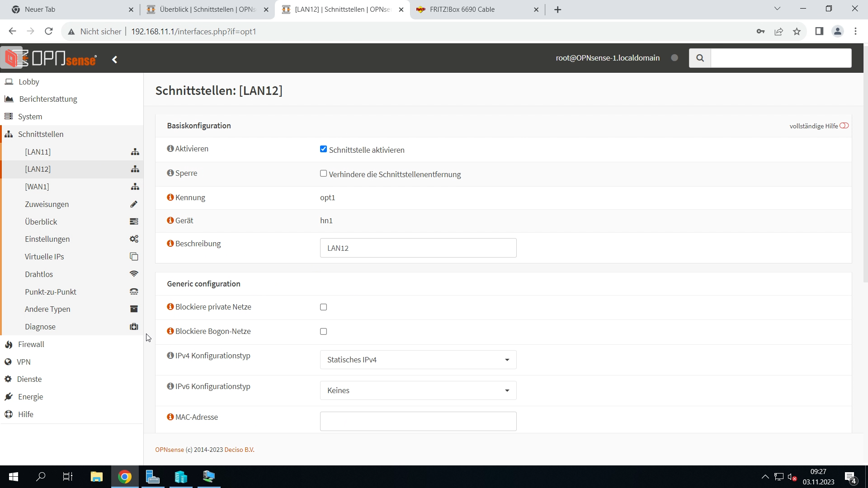Enable Verhindere die Schnittstellenentfernung checkbox
The height and width of the screenshot is (488, 868).
pos(323,174)
